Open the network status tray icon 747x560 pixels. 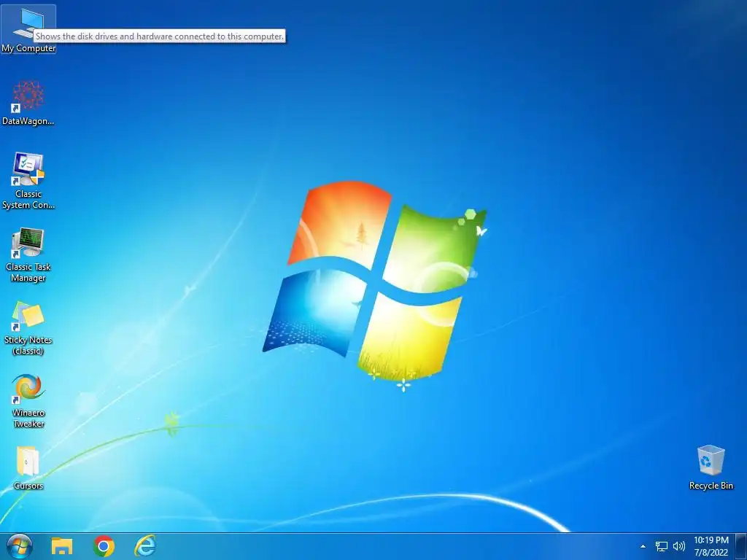point(661,546)
